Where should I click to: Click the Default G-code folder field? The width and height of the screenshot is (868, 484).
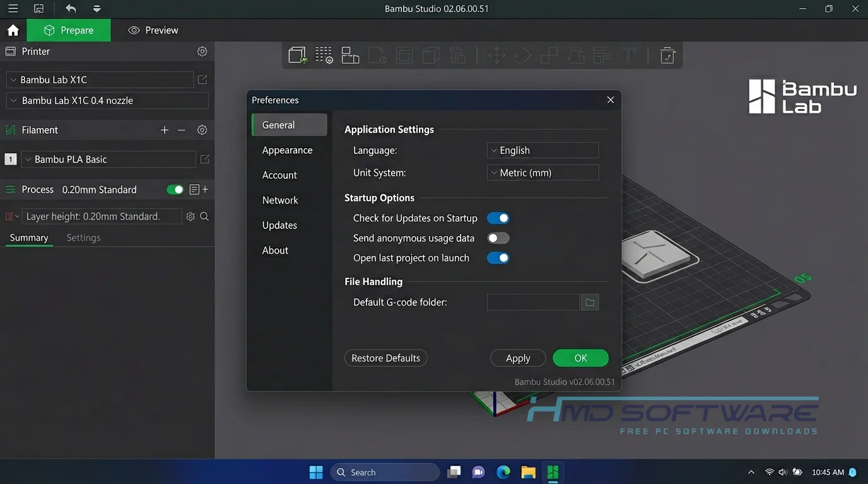(533, 302)
